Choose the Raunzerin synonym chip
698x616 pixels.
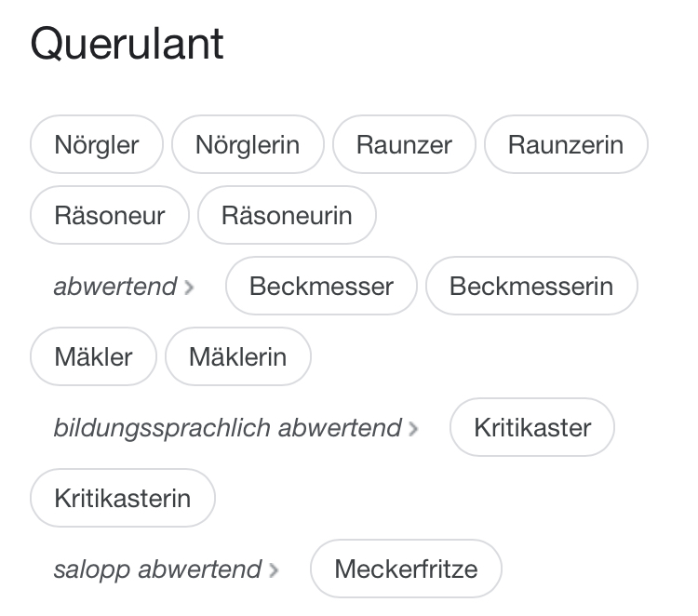pos(566,145)
